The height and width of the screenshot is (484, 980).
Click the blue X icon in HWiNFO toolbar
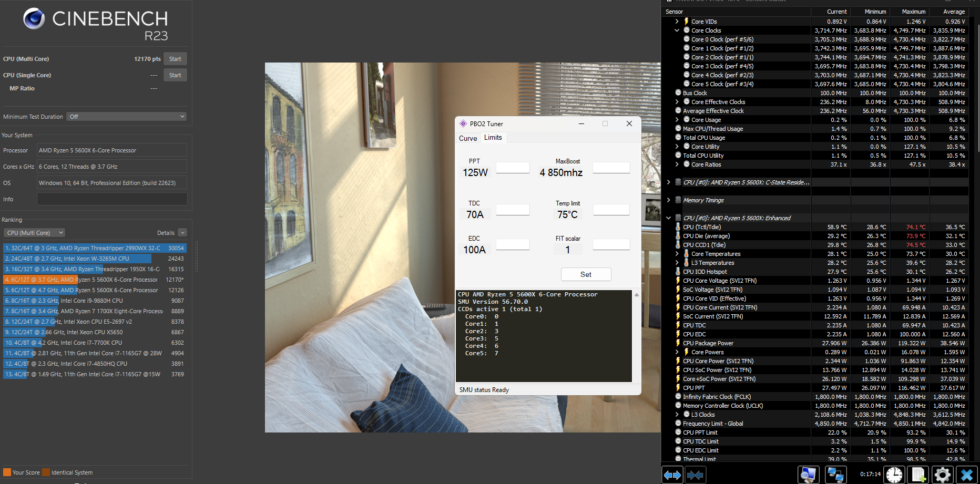tap(966, 475)
